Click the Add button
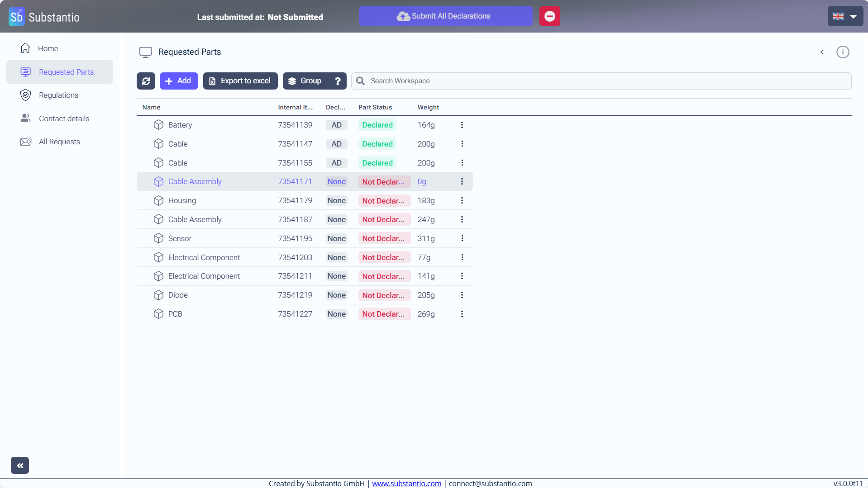This screenshot has width=868, height=488. [x=179, y=81]
